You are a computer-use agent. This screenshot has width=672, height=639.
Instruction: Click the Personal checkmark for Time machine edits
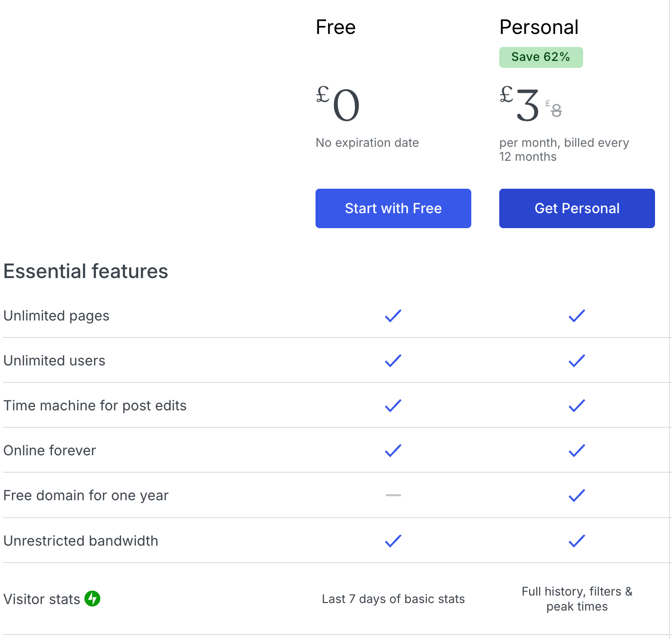tap(577, 405)
